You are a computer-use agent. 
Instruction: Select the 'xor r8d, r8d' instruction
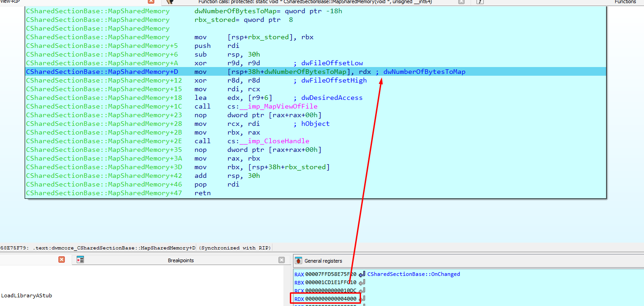click(227, 80)
